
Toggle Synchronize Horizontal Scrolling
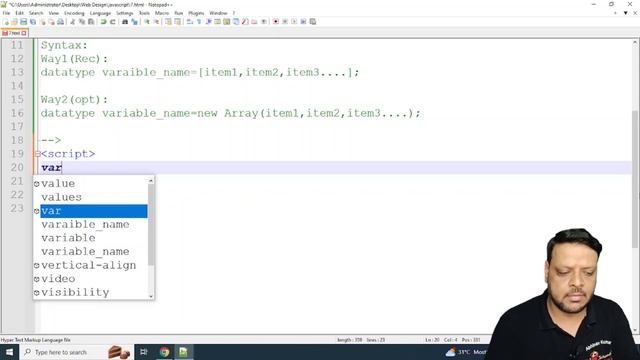[178, 22]
